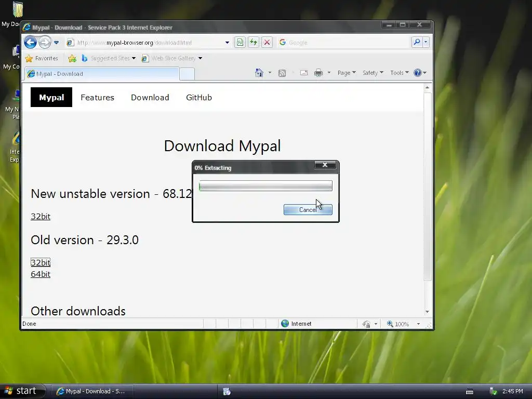The width and height of the screenshot is (532, 399).
Task: Add page to Favorites Bar icon
Action: click(x=72, y=58)
